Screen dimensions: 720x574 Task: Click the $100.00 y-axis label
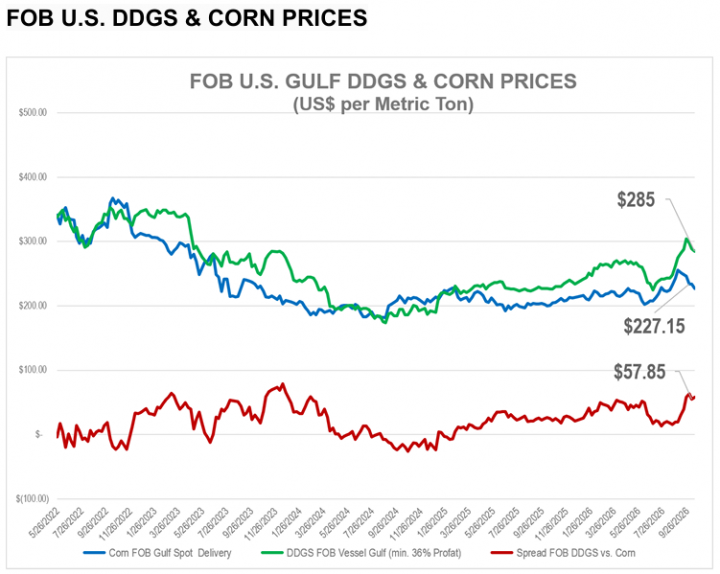(33, 370)
